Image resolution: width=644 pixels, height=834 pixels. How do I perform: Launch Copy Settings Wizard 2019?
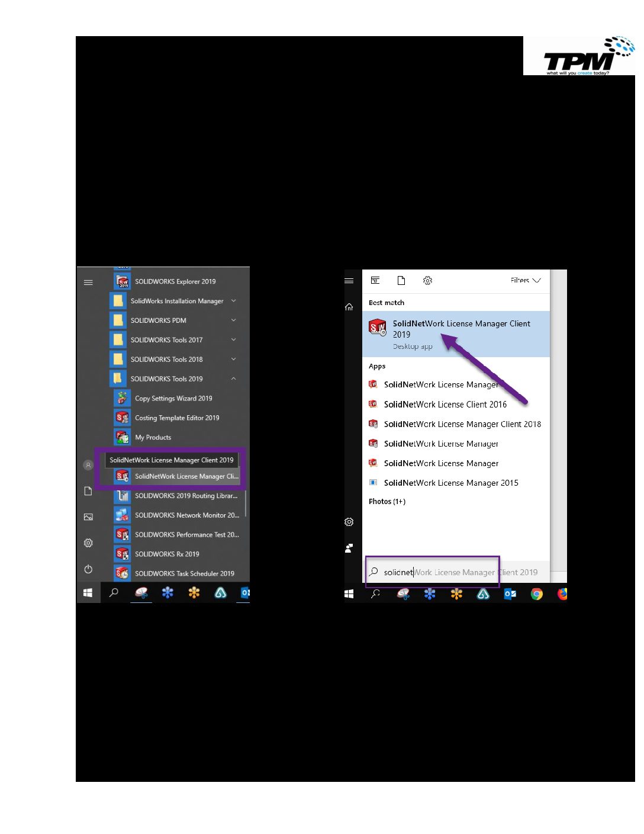173,399
